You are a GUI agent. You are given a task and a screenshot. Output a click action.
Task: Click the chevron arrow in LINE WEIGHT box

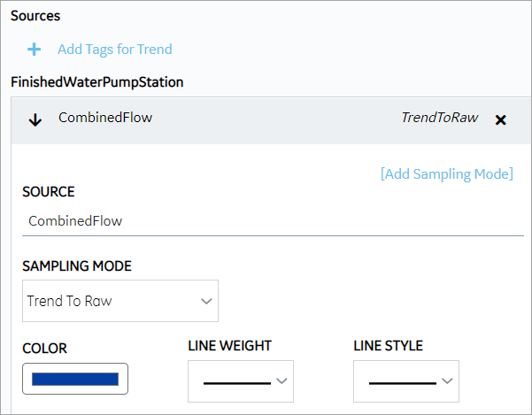[x=281, y=381]
